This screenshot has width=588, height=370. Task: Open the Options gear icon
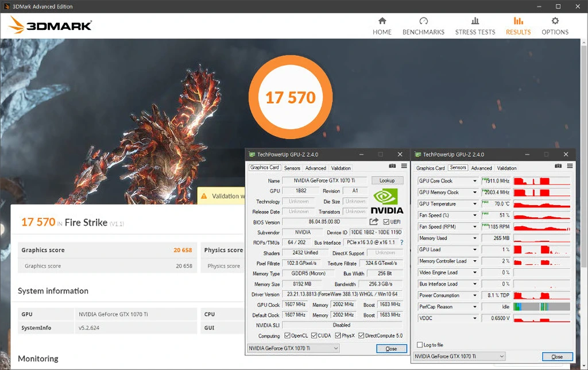point(555,21)
